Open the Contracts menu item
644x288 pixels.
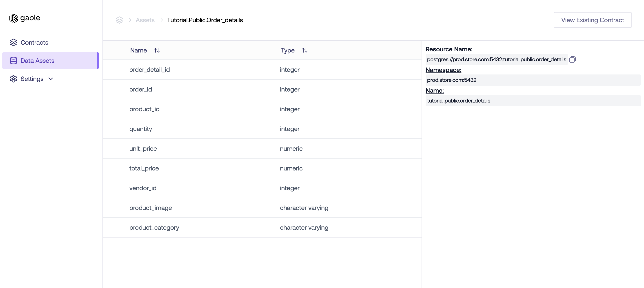click(34, 42)
